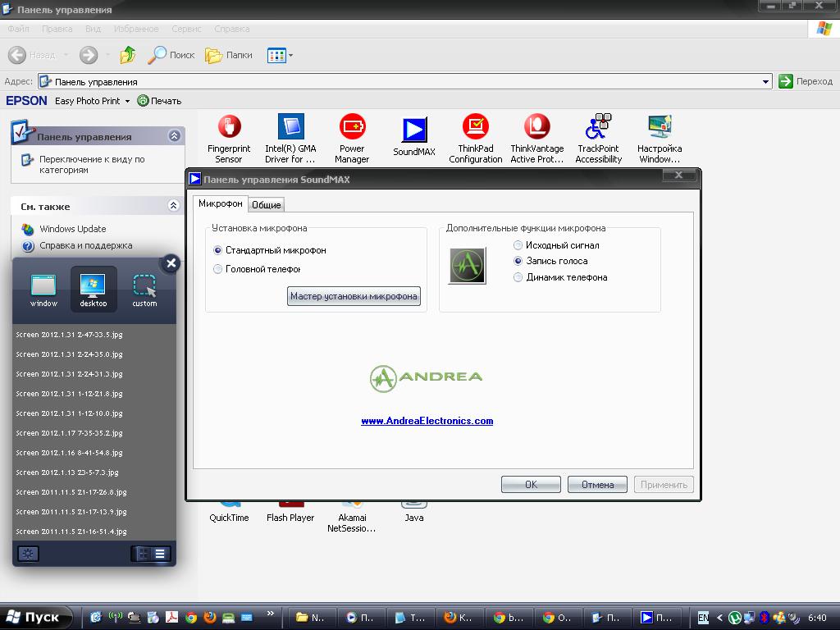This screenshot has height=630, width=840.
Task: Show hidden tray icons arrow
Action: click(x=719, y=617)
